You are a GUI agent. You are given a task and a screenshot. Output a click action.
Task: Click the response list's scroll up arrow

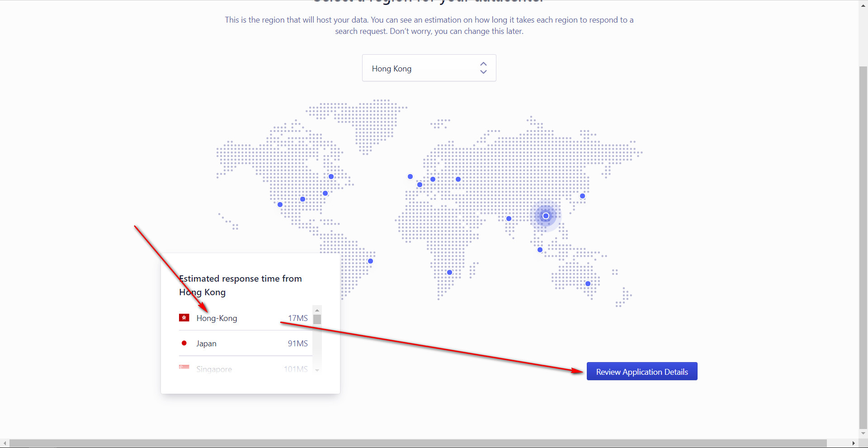[x=317, y=310]
